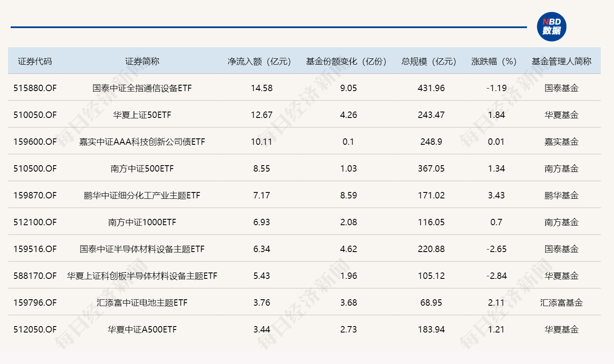
Task: Click the 涨跌幅（%） column header
Action: (494, 61)
